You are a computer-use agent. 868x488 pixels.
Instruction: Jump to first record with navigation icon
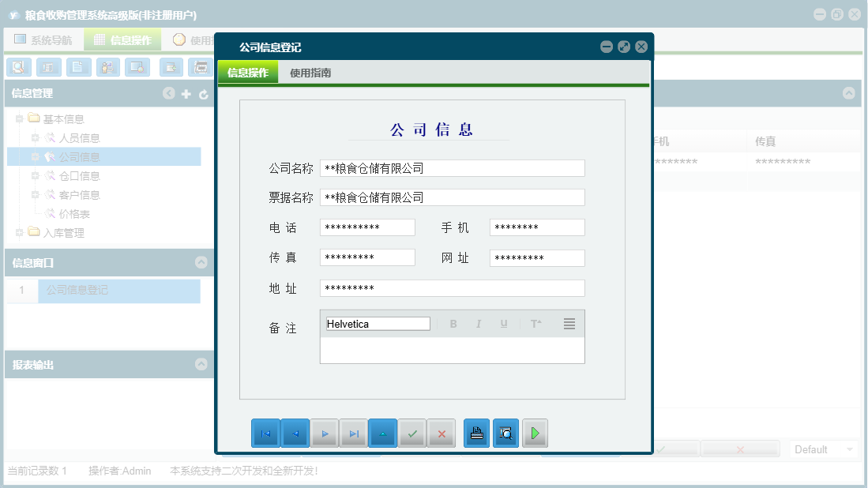click(266, 433)
